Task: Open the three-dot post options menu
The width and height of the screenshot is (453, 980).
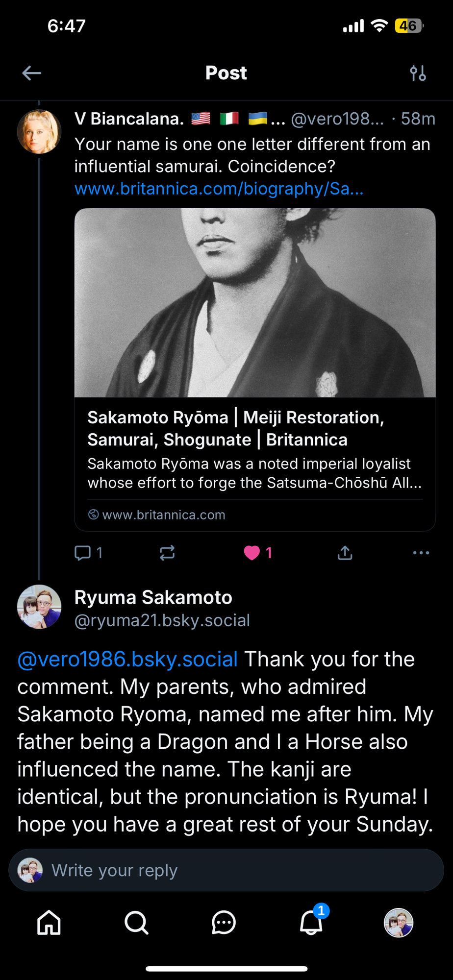Action: click(x=421, y=553)
